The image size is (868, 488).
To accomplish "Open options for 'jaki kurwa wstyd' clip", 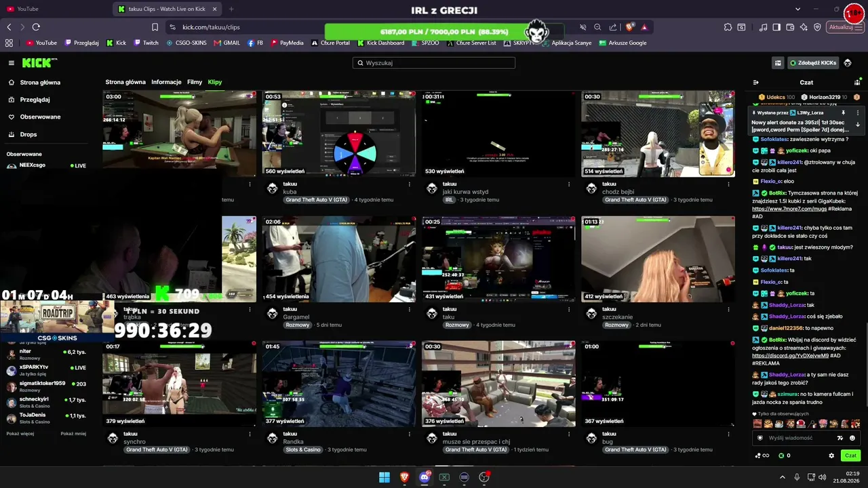I will (x=569, y=184).
